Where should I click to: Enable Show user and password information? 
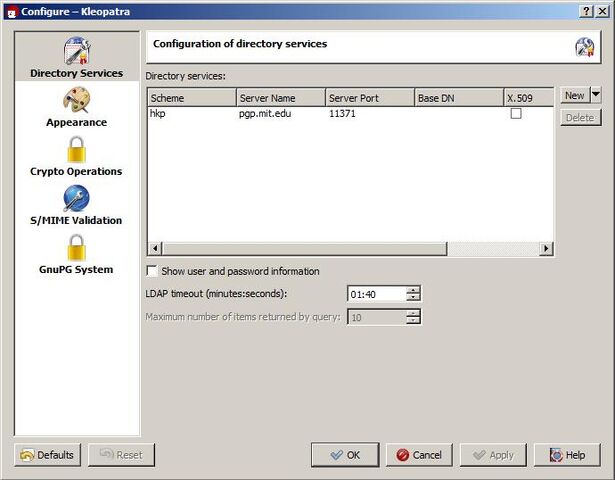(x=151, y=271)
